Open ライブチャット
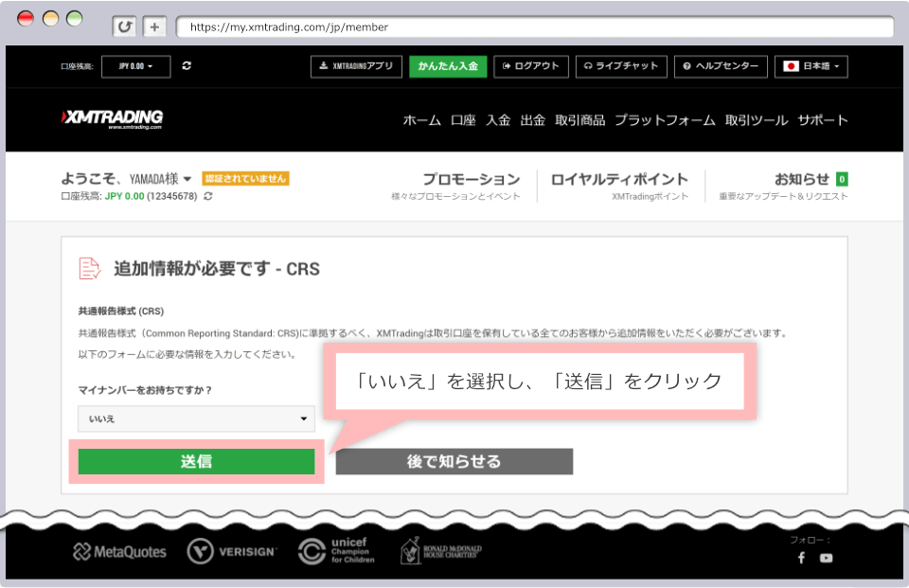Image resolution: width=909 pixels, height=588 pixels. [621, 66]
